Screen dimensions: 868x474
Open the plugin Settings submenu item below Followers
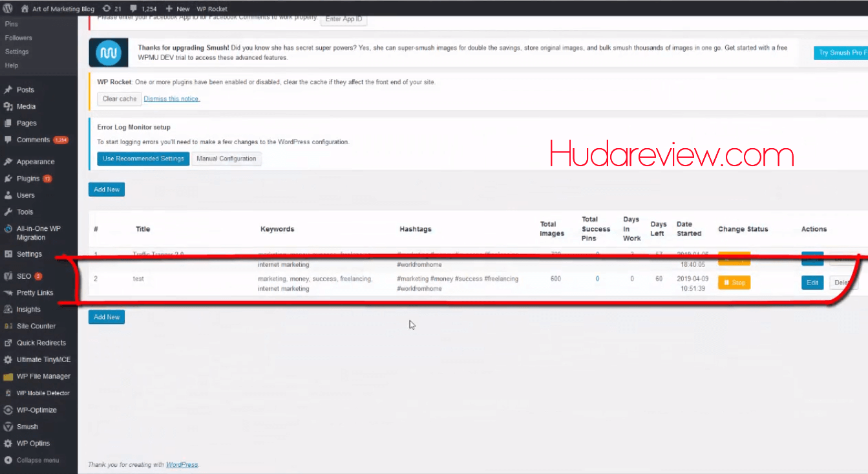tap(17, 52)
